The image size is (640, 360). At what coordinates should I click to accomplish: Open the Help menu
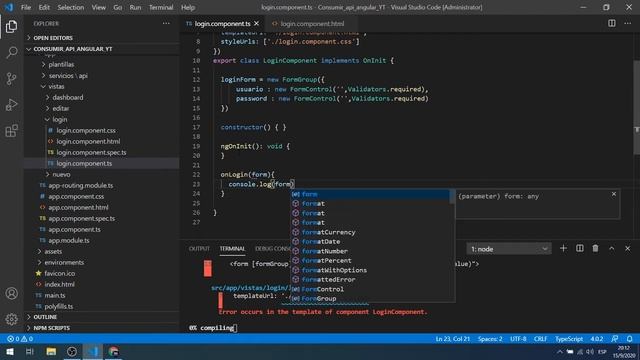pos(188,7)
